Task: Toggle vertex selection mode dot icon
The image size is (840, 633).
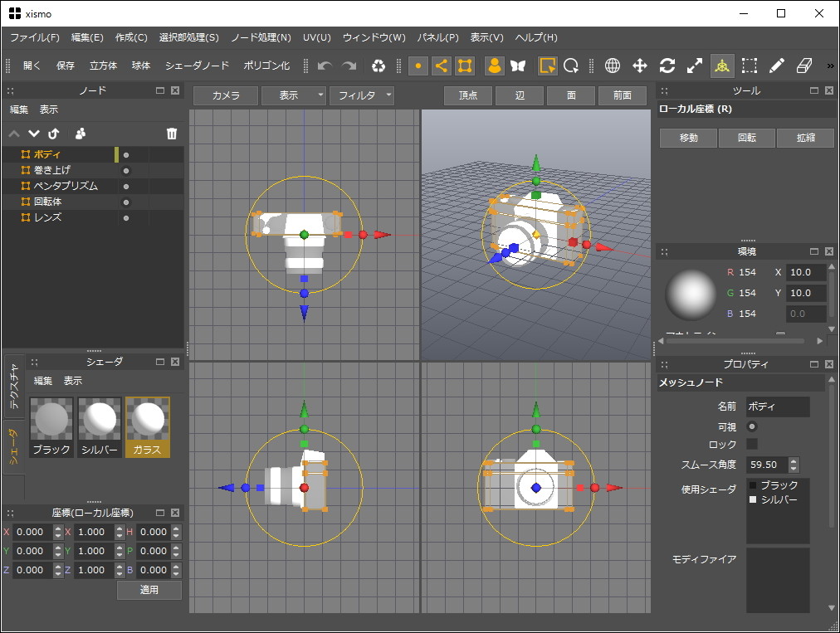Action: click(418, 66)
